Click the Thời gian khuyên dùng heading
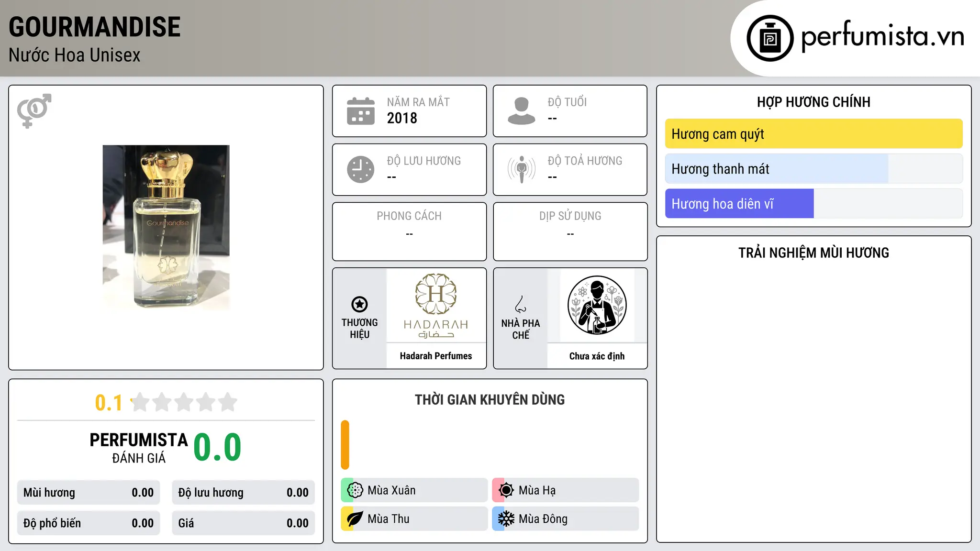The width and height of the screenshot is (980, 551). pyautogui.click(x=490, y=400)
